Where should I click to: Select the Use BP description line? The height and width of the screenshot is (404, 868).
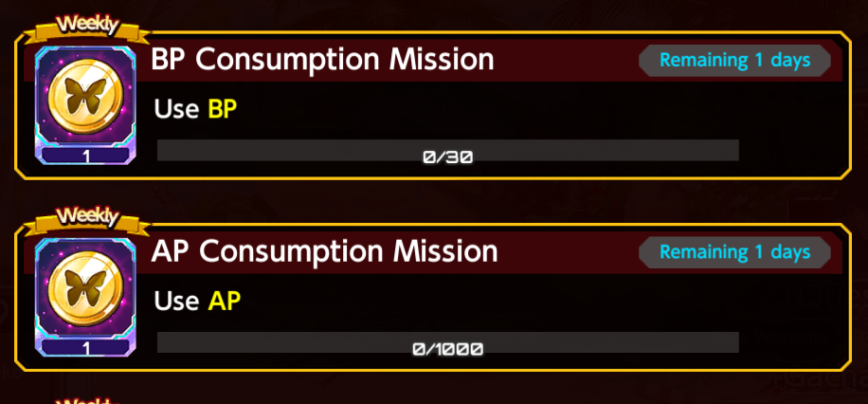click(x=195, y=109)
